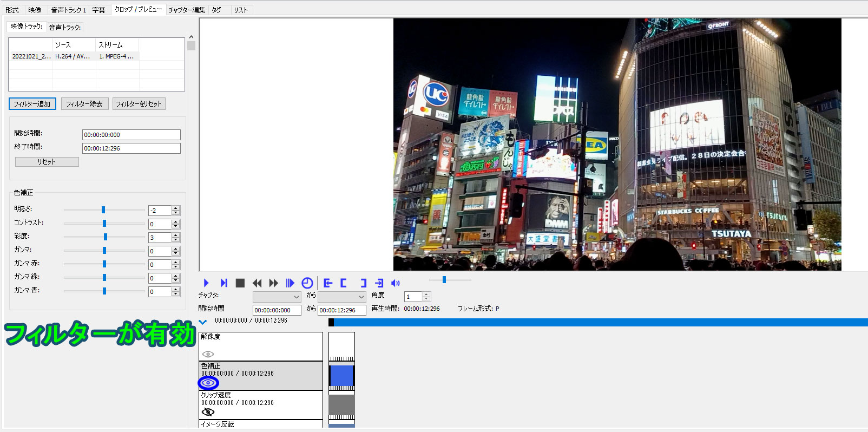The image size is (868, 432).
Task: Select the 映像トラック: sub-tab
Action: (27, 26)
